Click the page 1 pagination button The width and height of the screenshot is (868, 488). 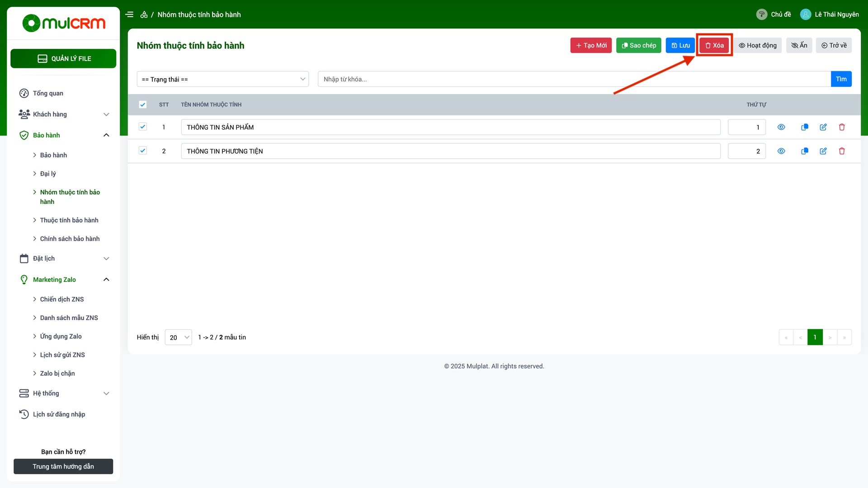(x=815, y=338)
